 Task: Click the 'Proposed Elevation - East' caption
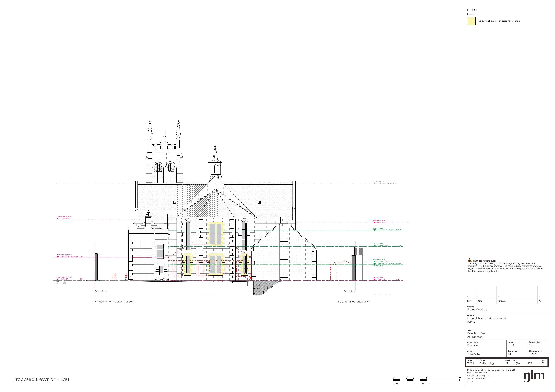[x=41, y=379]
